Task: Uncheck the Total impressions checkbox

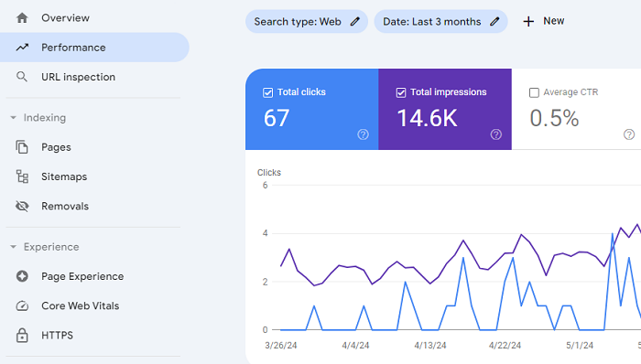Action: [401, 92]
